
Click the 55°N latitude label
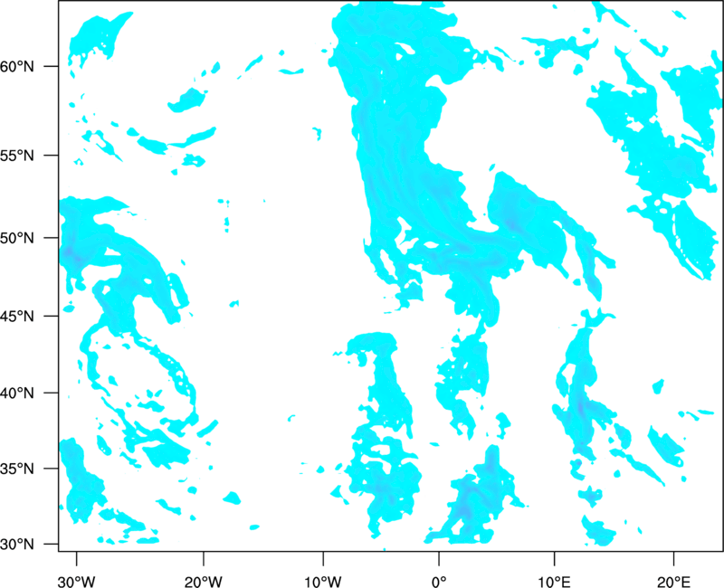[17, 156]
